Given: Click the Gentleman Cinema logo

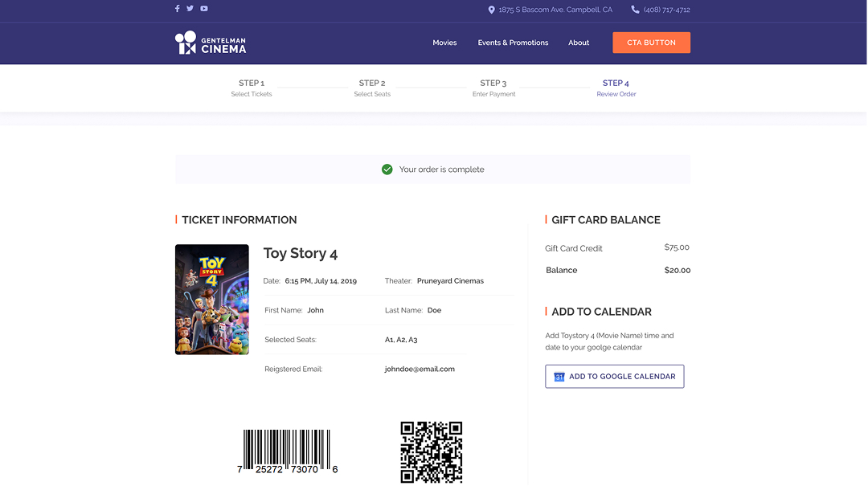Looking at the screenshot, I should [211, 42].
